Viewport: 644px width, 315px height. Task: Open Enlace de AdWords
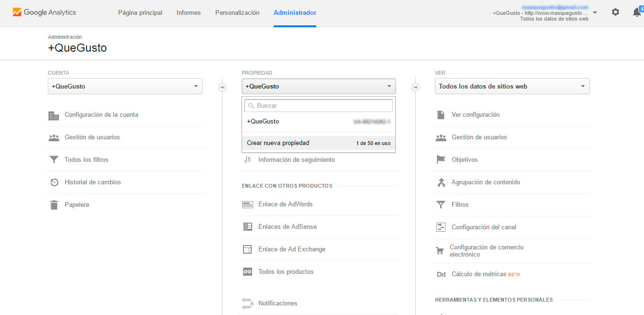coord(286,204)
